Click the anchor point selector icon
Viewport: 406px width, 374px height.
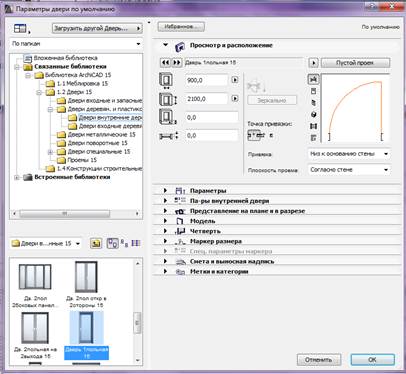pos(256,135)
